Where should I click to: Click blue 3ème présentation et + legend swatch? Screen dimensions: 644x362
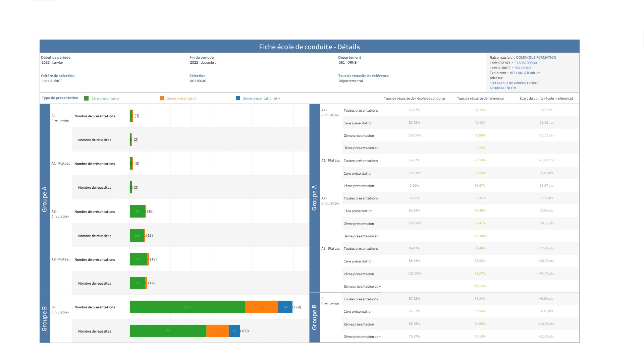coord(238,99)
